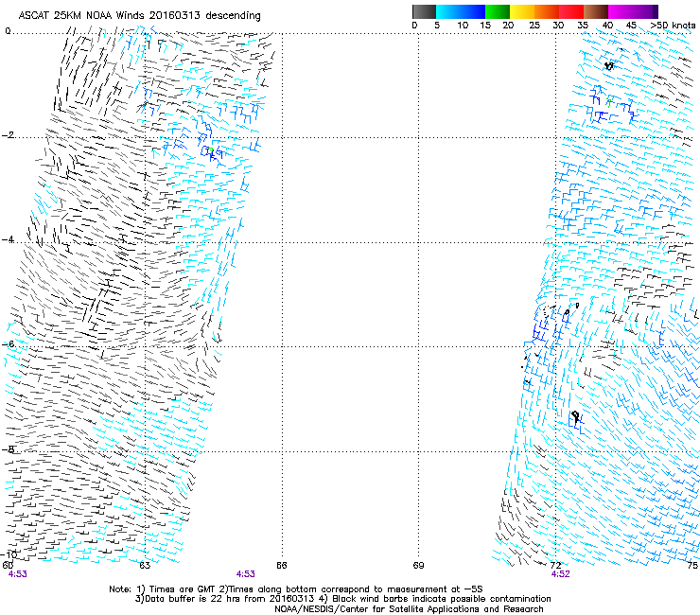This screenshot has width=700, height=615.
Task: Select the green 15-20 knots color band
Action: coord(498,11)
